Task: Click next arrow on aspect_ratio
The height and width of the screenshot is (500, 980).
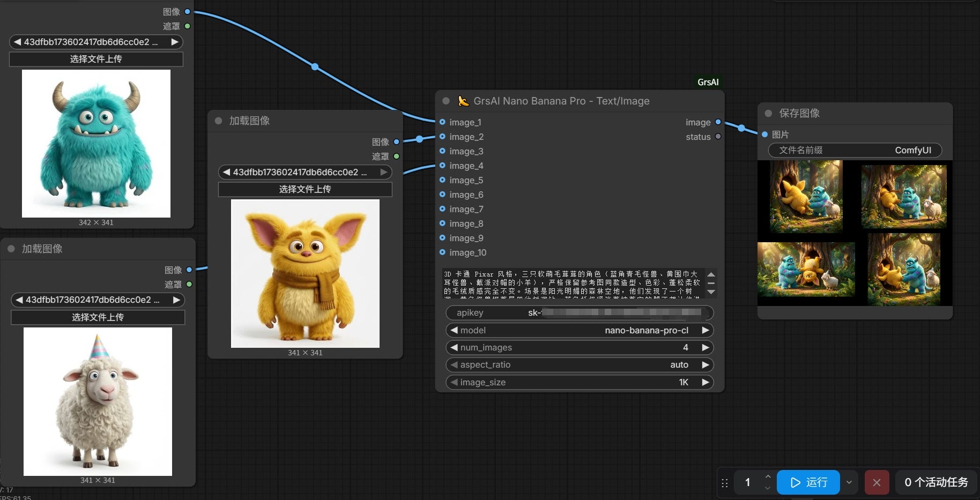Action: click(706, 364)
